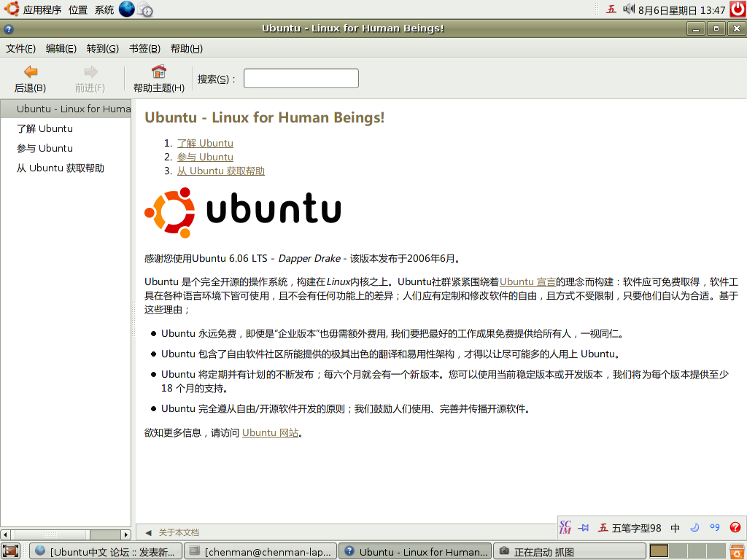Click the SCIM logo on the input toolbar
Image resolution: width=747 pixels, height=560 pixels.
565,527
